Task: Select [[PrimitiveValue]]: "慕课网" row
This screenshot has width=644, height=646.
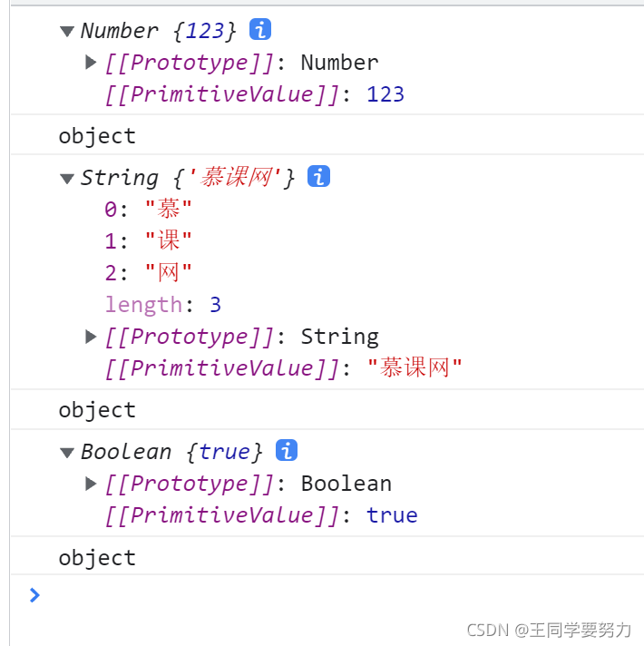Action: [283, 367]
